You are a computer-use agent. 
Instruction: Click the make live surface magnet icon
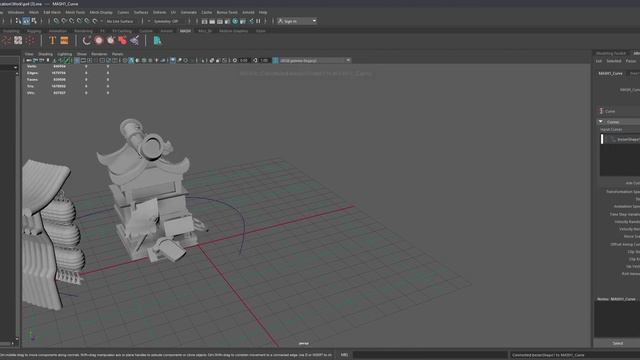[95, 21]
